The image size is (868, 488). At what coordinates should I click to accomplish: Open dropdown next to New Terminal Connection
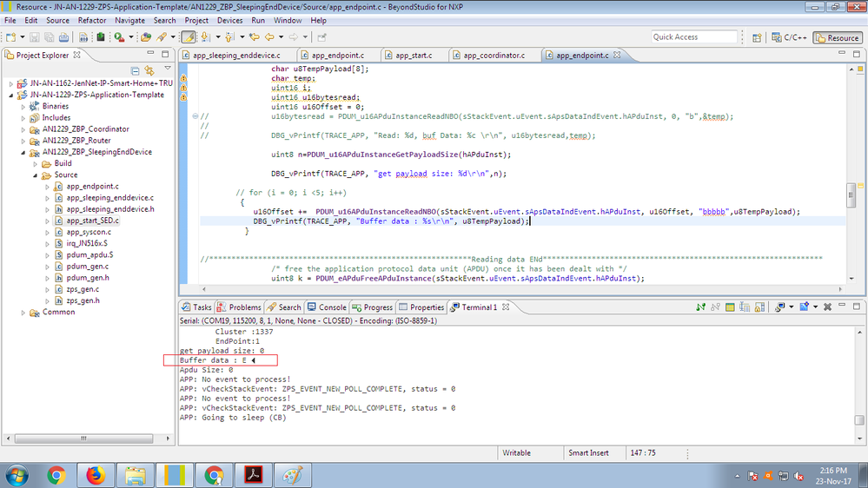815,307
